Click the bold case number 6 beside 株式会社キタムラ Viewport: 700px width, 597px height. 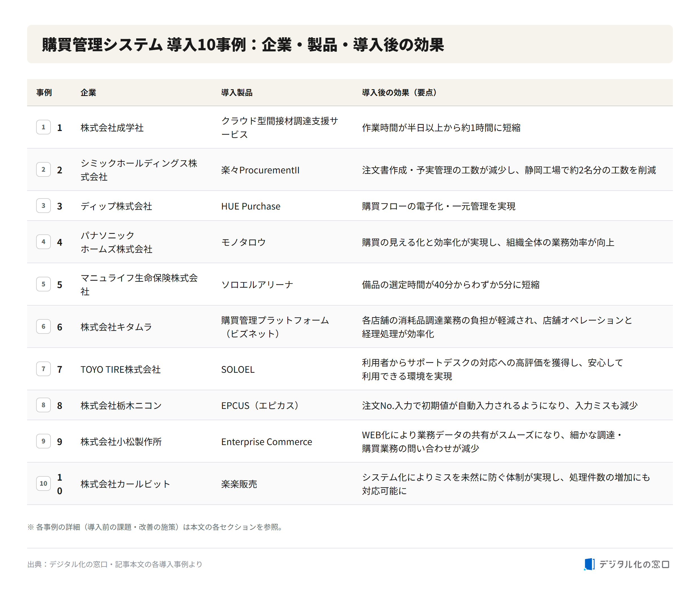tap(60, 327)
